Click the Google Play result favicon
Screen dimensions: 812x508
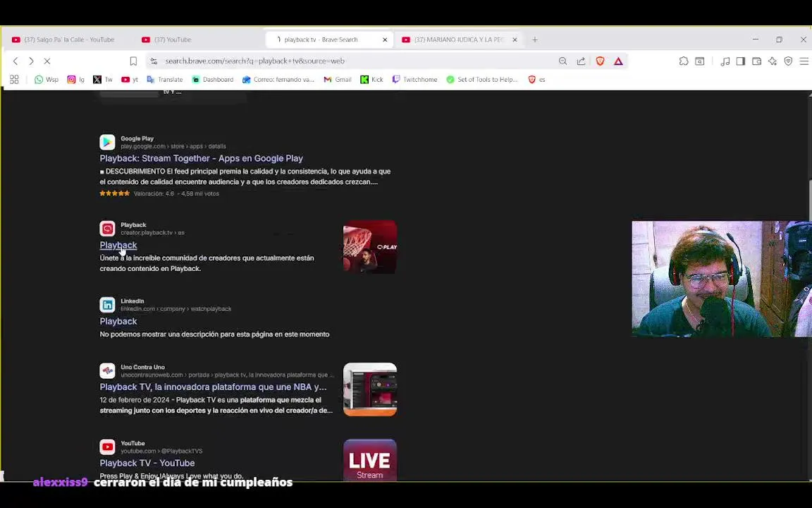point(107,142)
